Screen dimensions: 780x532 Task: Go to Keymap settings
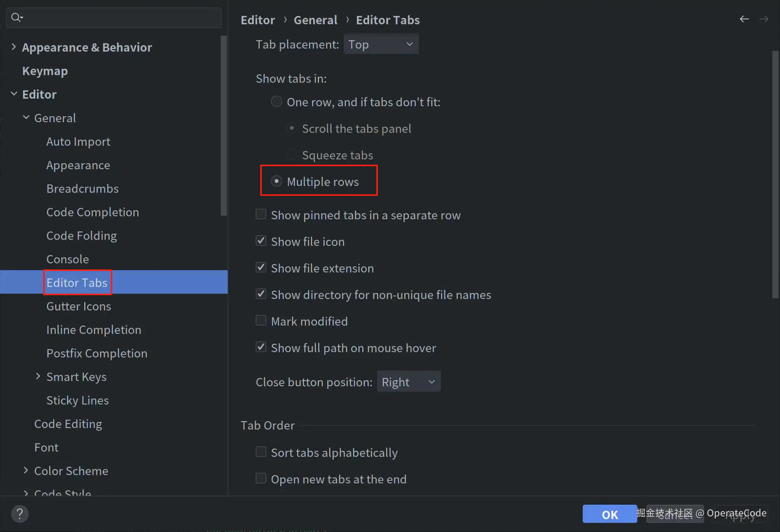(45, 71)
